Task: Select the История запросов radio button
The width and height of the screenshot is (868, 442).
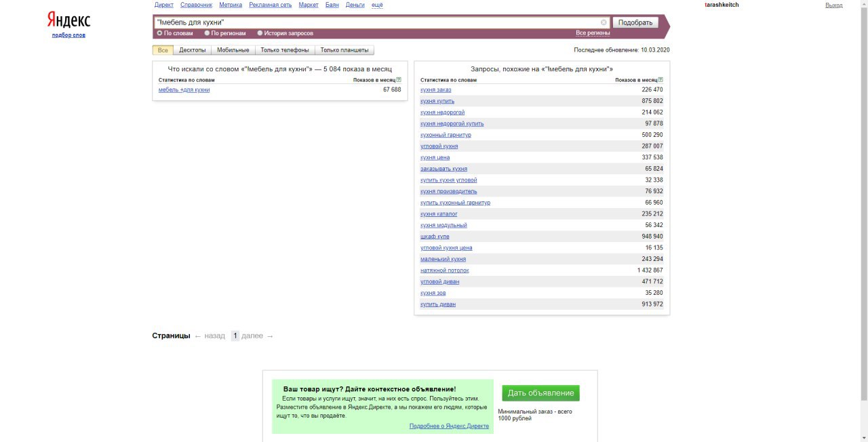Action: coord(260,33)
